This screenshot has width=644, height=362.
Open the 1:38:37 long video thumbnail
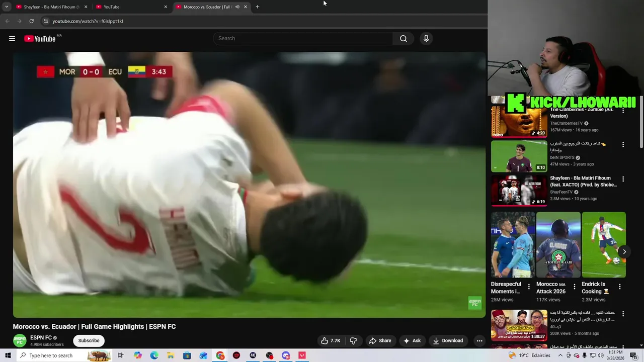pos(519,325)
